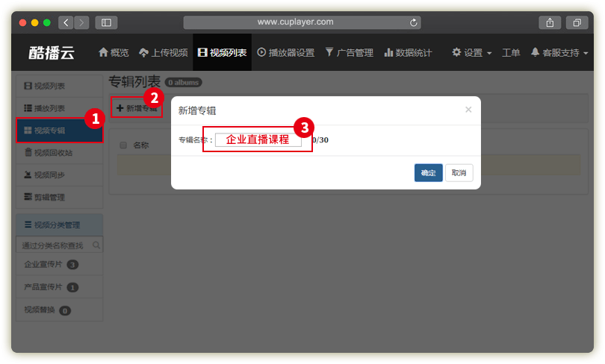This screenshot has width=605, height=364.
Task: Open the 客服支持 dropdown
Action: pyautogui.click(x=559, y=53)
